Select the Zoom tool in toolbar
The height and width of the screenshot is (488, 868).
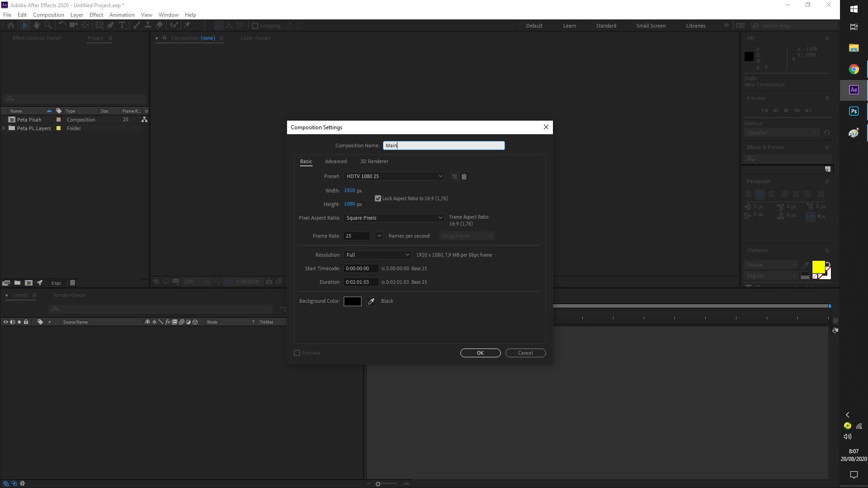(48, 25)
